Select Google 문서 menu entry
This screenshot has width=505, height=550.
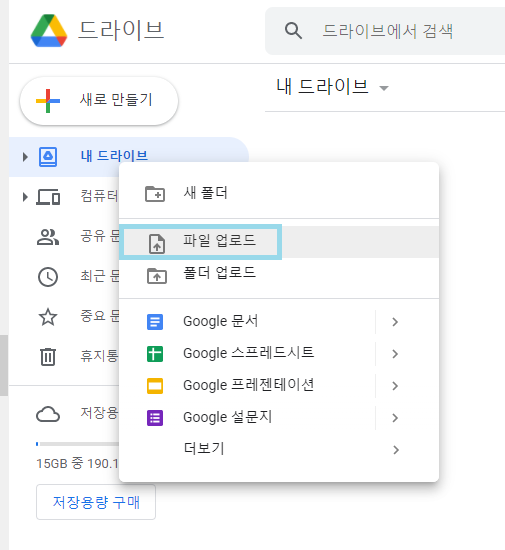point(279,322)
